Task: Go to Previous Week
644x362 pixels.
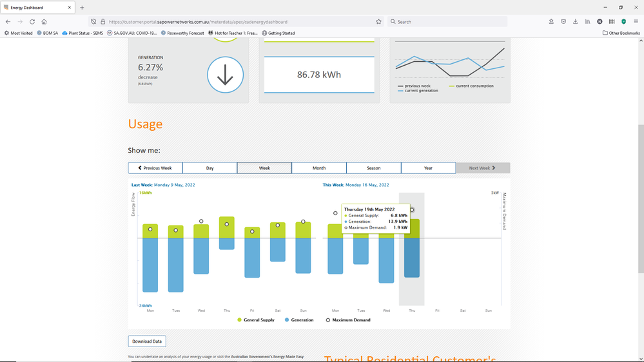Action: coord(155,168)
